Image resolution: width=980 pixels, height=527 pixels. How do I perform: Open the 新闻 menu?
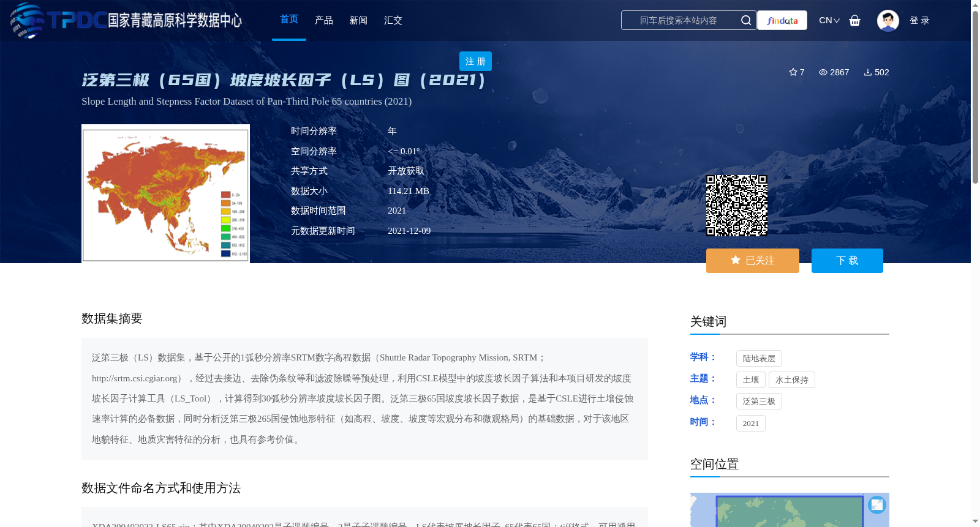[x=358, y=20]
